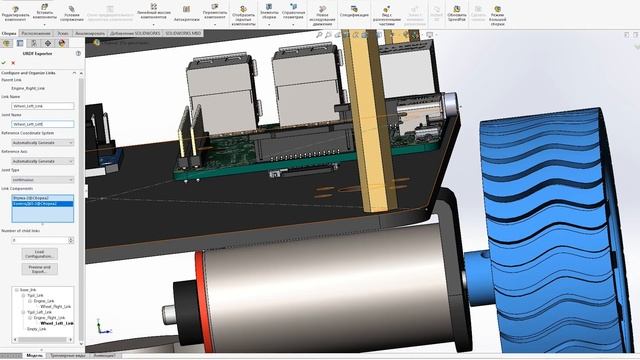Screen dimensions: 640x360
Task: Select Engine_Link in the link tree
Action: click(x=44, y=301)
